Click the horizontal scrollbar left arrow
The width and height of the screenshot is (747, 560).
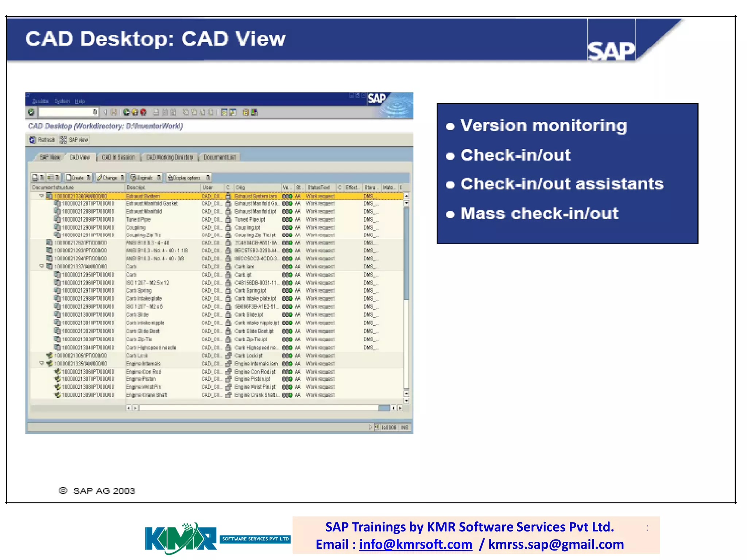pos(129,408)
